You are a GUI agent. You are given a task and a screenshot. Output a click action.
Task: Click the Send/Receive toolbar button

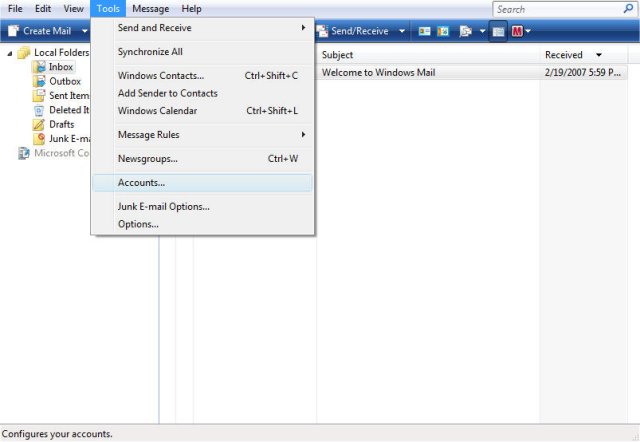pos(353,31)
